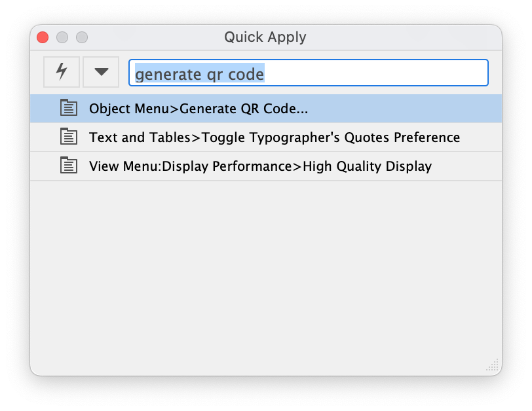532x411 pixels.
Task: Click inside the search text field
Action: (x=308, y=73)
